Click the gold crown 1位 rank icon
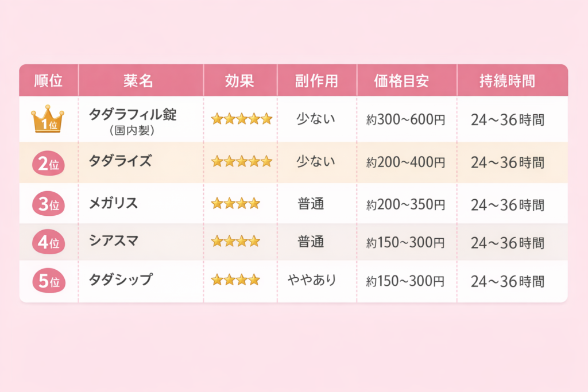This screenshot has width=588, height=392. [48, 119]
